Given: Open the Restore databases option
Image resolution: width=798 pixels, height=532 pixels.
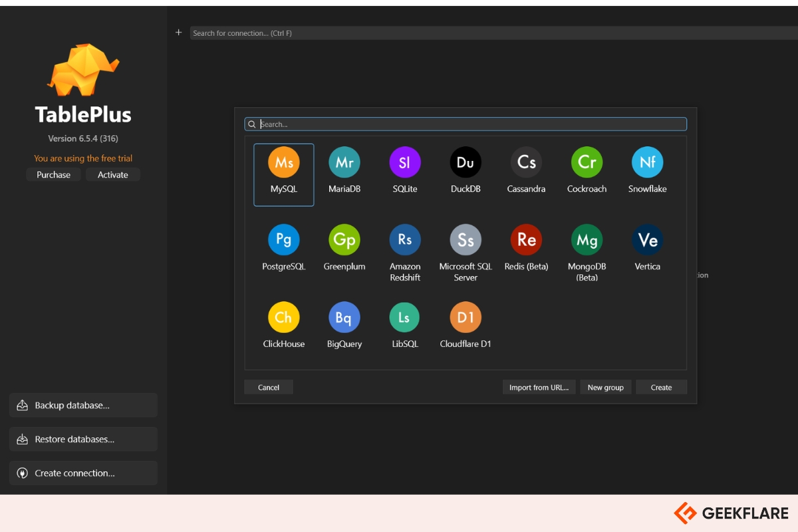Looking at the screenshot, I should 83,439.
